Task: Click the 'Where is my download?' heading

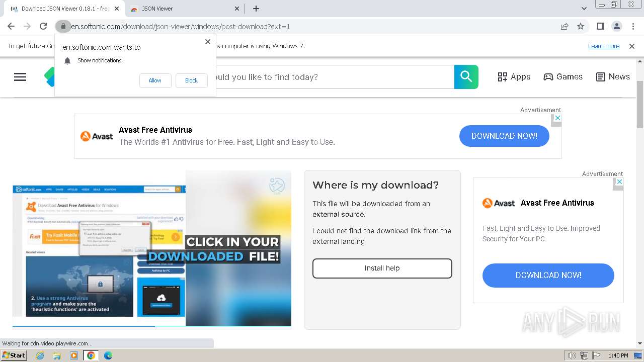Action: [x=376, y=185]
